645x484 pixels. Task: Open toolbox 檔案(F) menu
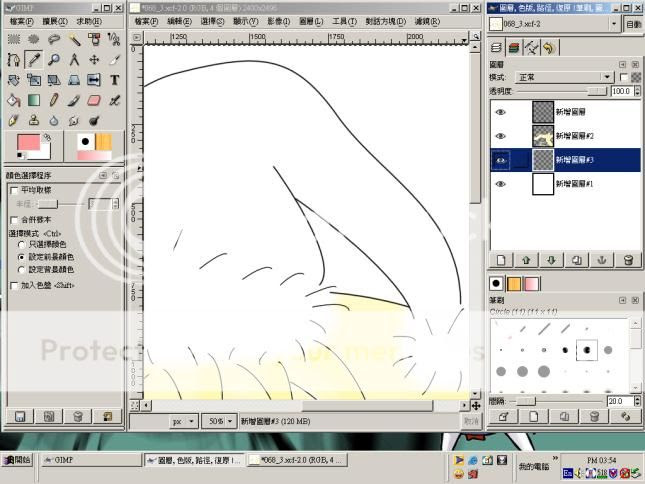[21, 21]
